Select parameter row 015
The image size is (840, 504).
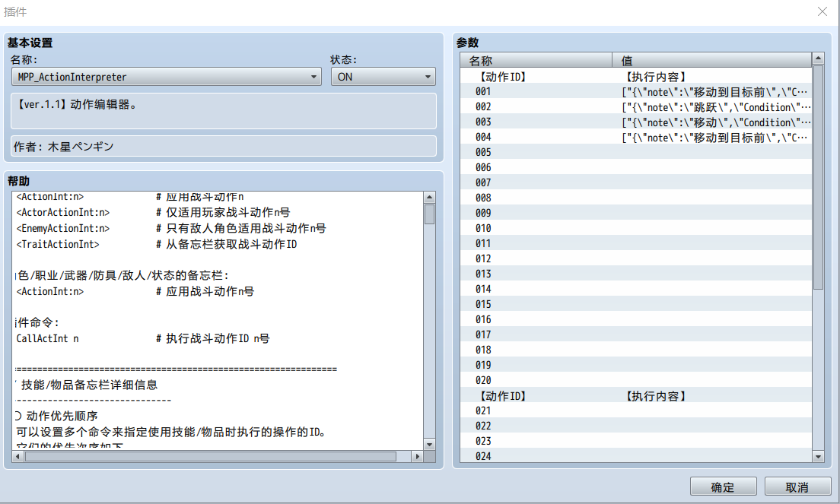coord(636,304)
